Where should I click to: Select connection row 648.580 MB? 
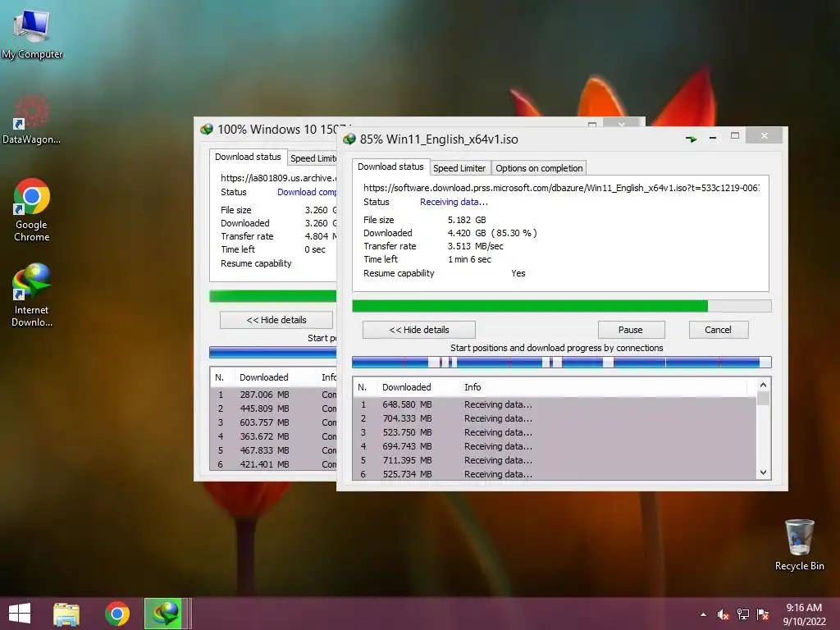555,404
